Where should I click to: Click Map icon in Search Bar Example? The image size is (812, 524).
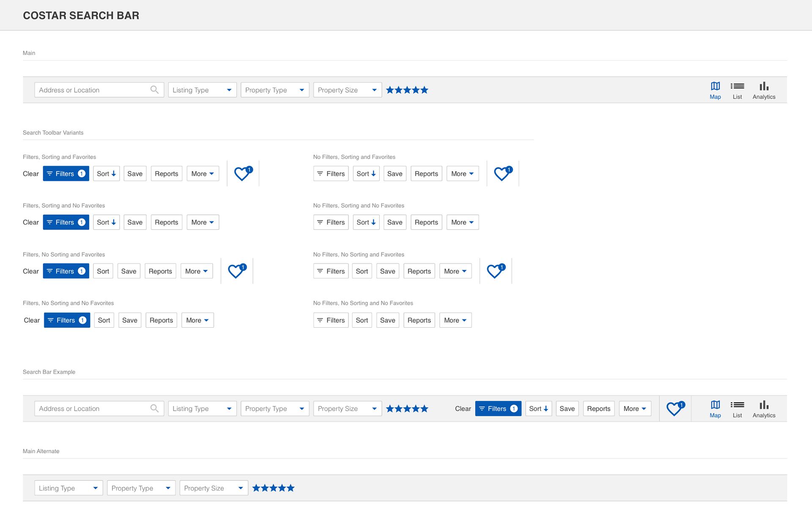pos(715,409)
